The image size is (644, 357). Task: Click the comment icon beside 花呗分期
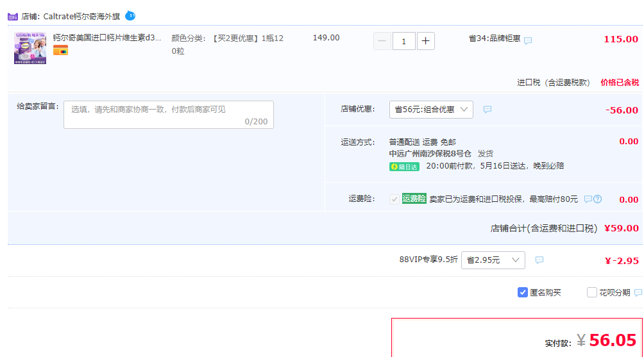point(638,292)
